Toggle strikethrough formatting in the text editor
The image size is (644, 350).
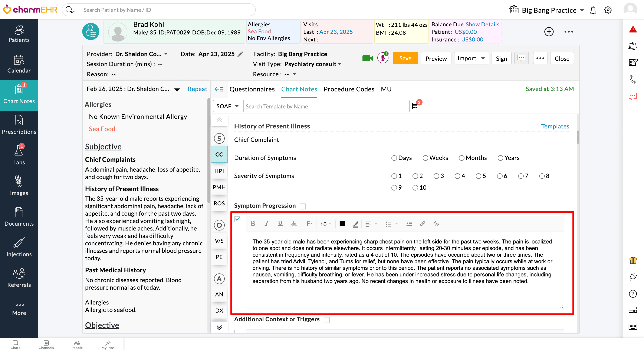[294, 224]
